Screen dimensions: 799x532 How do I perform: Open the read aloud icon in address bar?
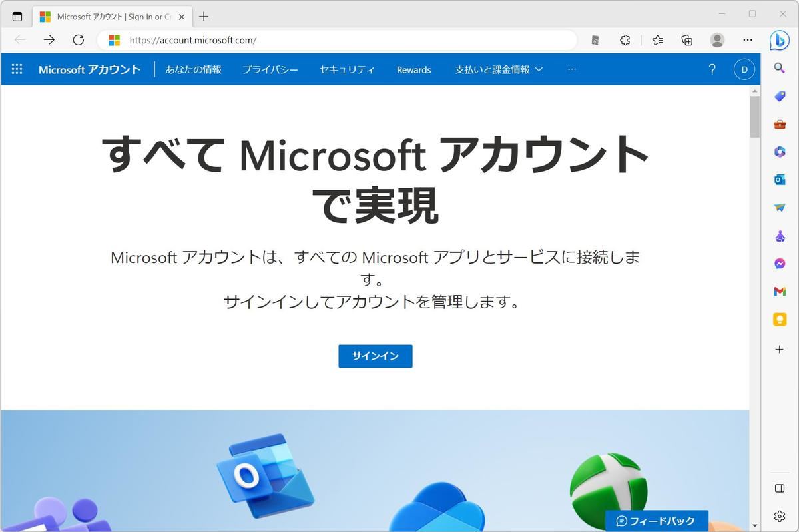[x=595, y=40]
